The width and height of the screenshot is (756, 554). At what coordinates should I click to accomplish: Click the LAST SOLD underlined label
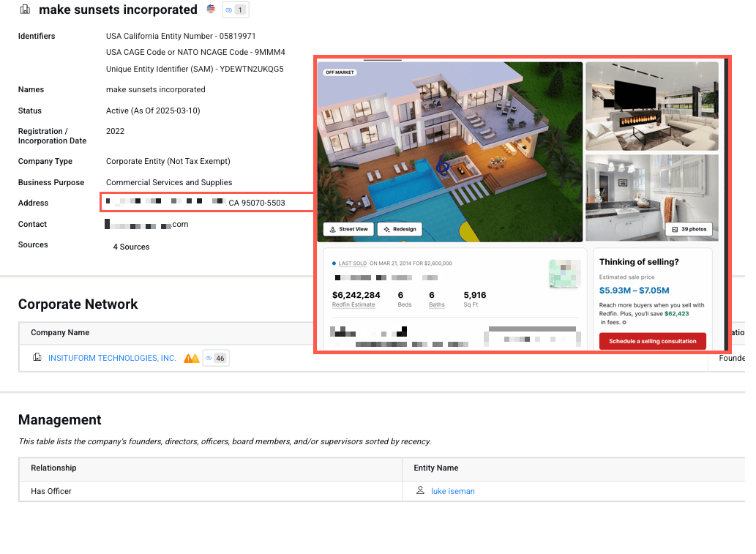pyautogui.click(x=351, y=263)
